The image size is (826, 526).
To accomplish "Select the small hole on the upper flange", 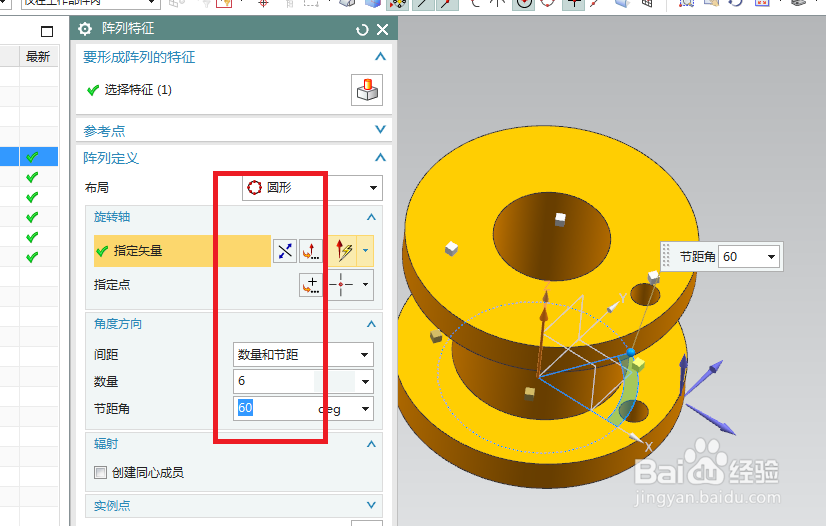I will (x=645, y=294).
